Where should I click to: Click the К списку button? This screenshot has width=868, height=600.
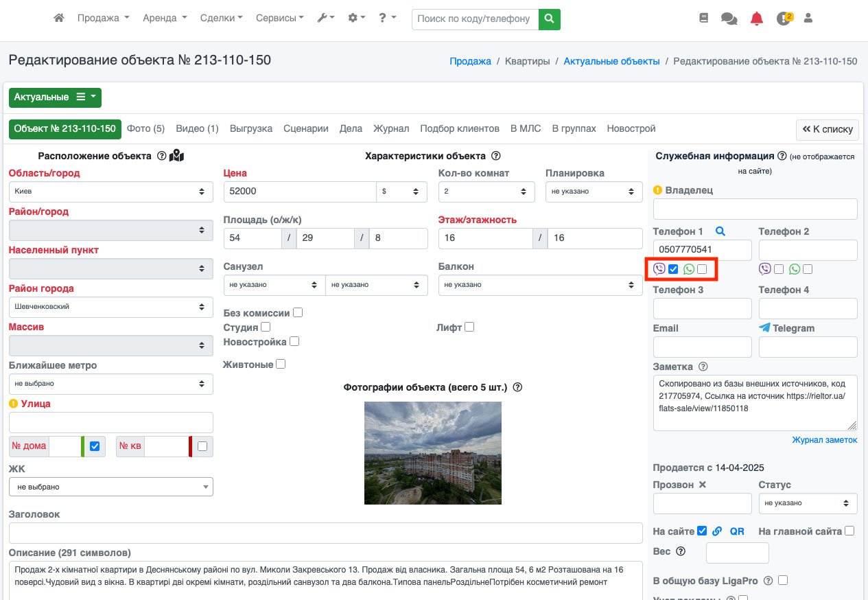[x=827, y=129]
